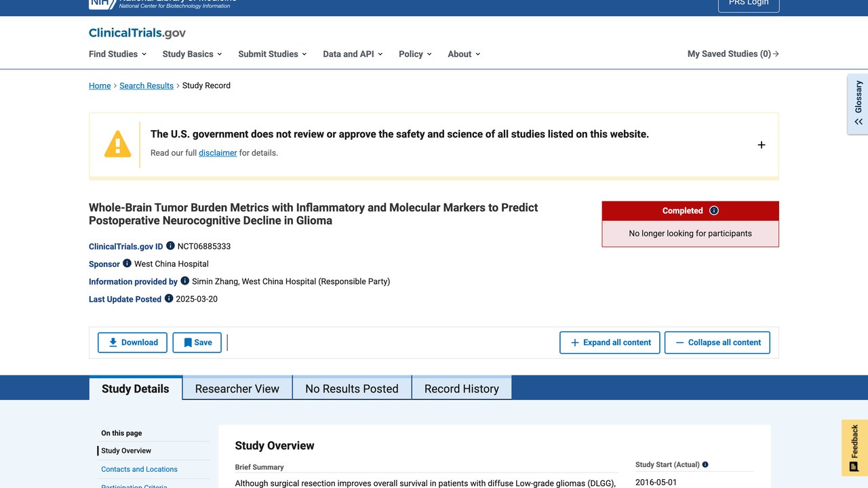The height and width of the screenshot is (488, 868).
Task: Open the Data and API dropdown
Action: point(353,54)
